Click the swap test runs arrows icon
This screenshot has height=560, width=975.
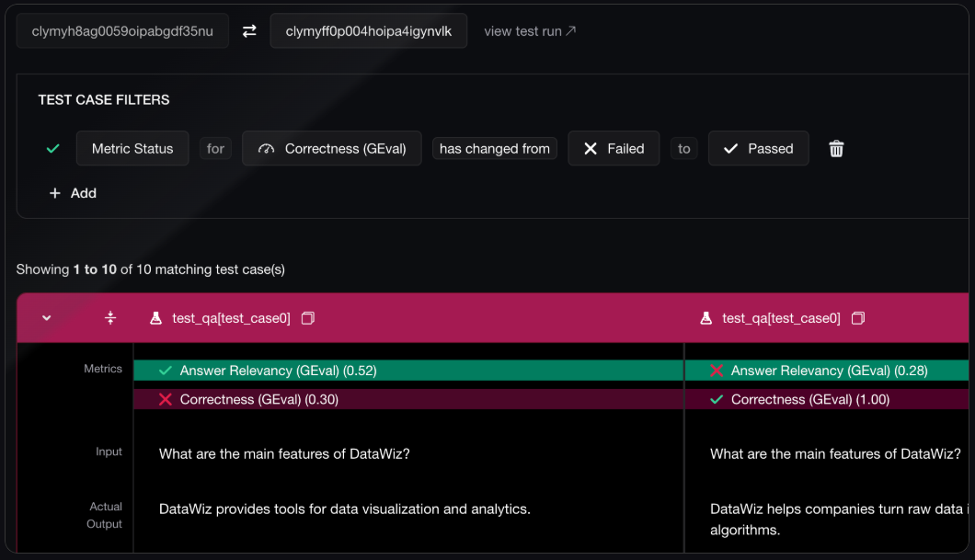(248, 30)
